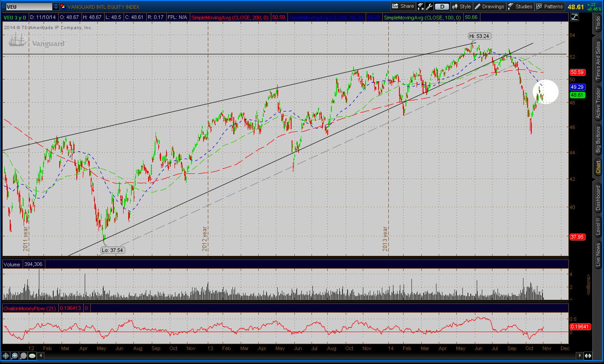
Task: Expand the VEU symbol dropdown arrow
Action: click(x=56, y=7)
